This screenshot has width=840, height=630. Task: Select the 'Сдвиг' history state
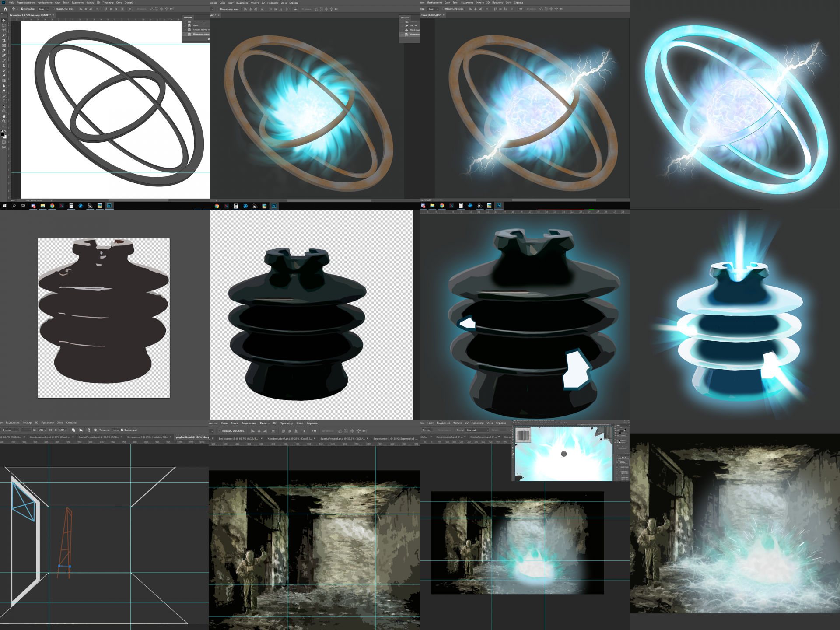click(x=196, y=25)
